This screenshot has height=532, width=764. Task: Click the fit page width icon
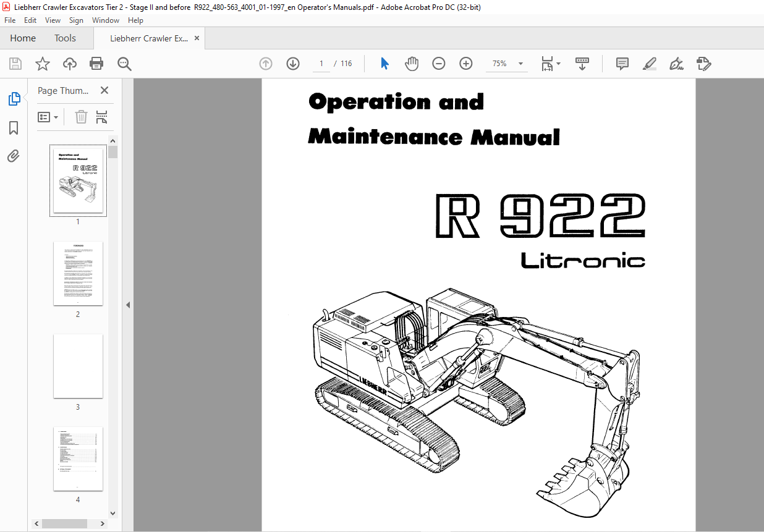547,64
